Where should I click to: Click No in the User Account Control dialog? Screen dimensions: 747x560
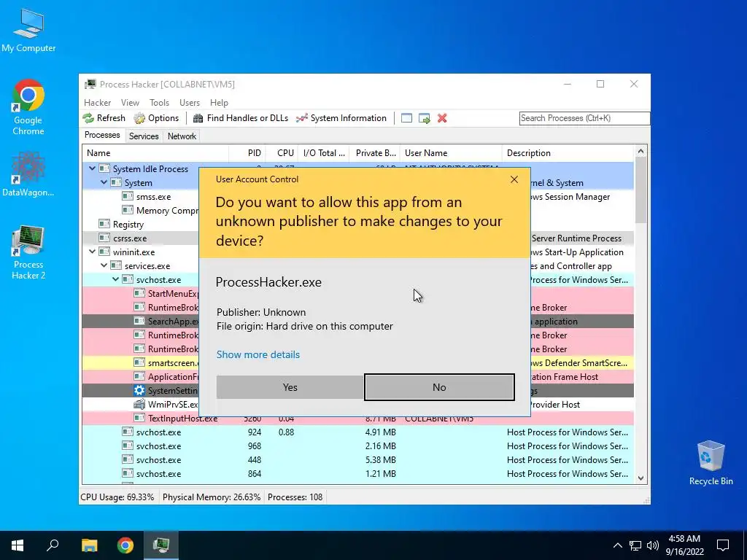pos(439,387)
